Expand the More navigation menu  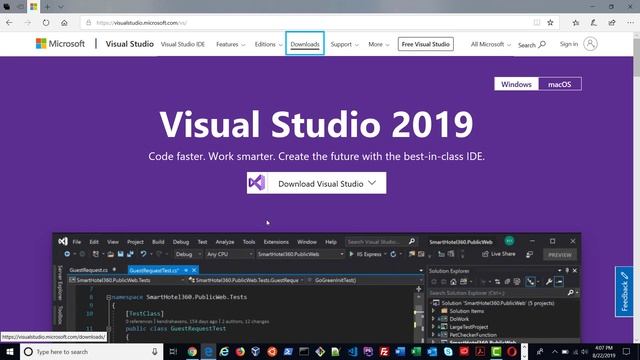point(379,44)
